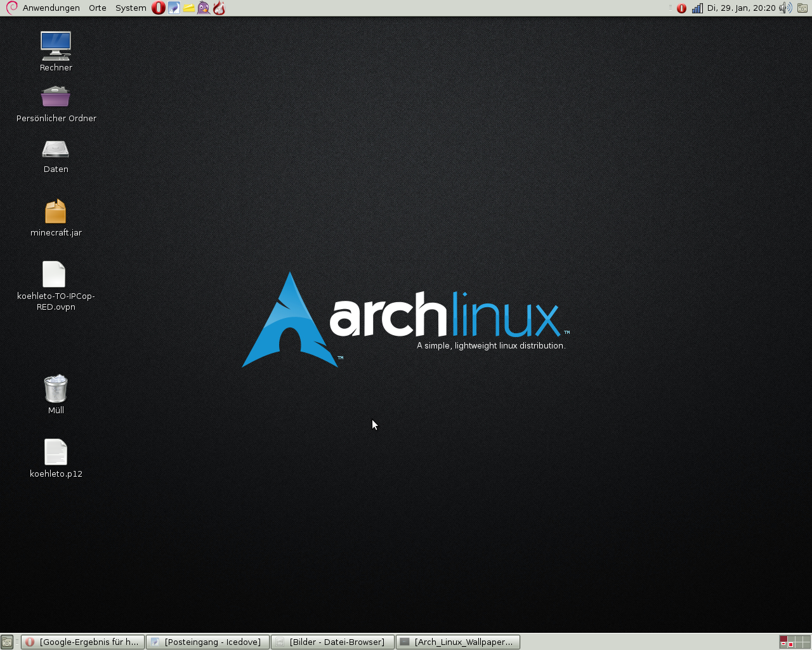Launch Opera browser from the top panel
This screenshot has width=812, height=650.
pos(159,8)
